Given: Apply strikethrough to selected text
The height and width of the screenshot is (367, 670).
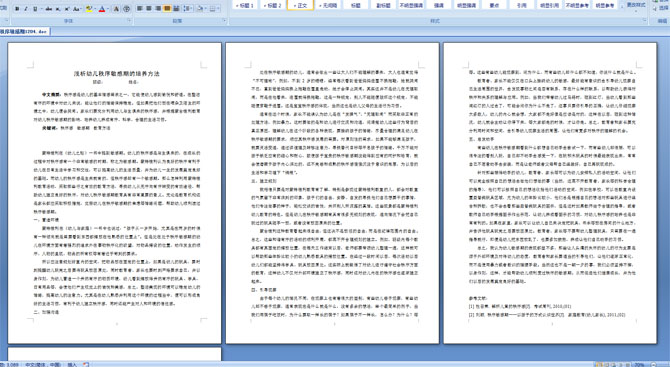Looking at the screenshot, I should click(x=49, y=9).
